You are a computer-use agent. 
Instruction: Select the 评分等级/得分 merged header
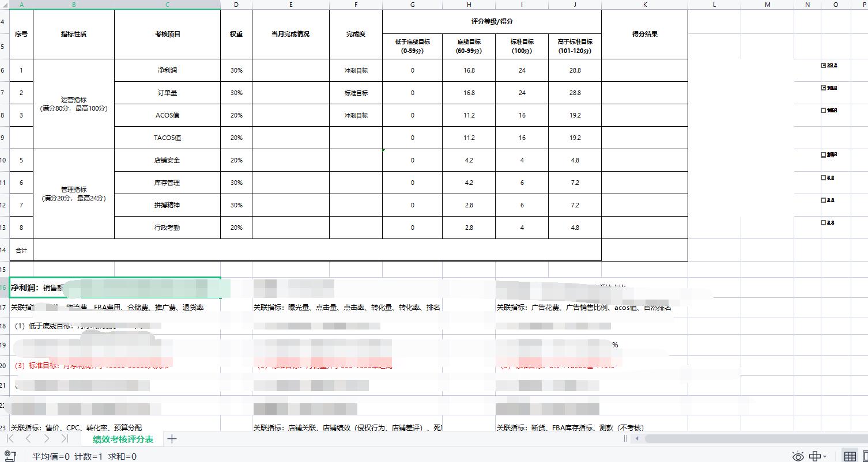click(x=492, y=21)
